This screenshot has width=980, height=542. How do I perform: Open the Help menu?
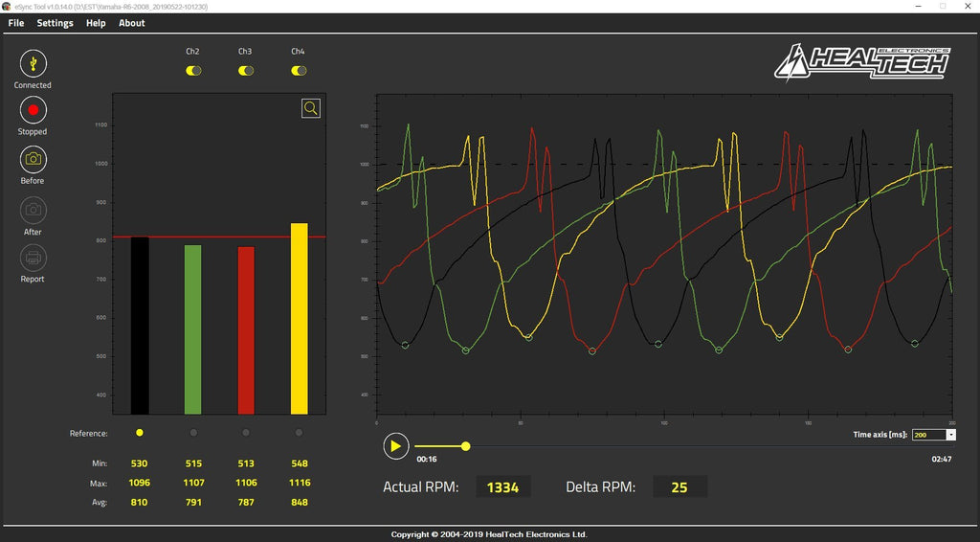96,23
